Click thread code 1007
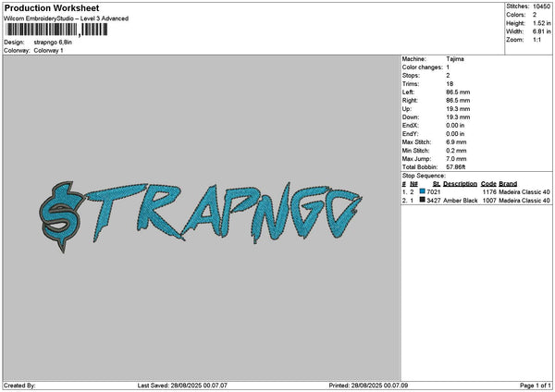Image resolution: width=555 pixels, height=392 pixels. [x=489, y=201]
